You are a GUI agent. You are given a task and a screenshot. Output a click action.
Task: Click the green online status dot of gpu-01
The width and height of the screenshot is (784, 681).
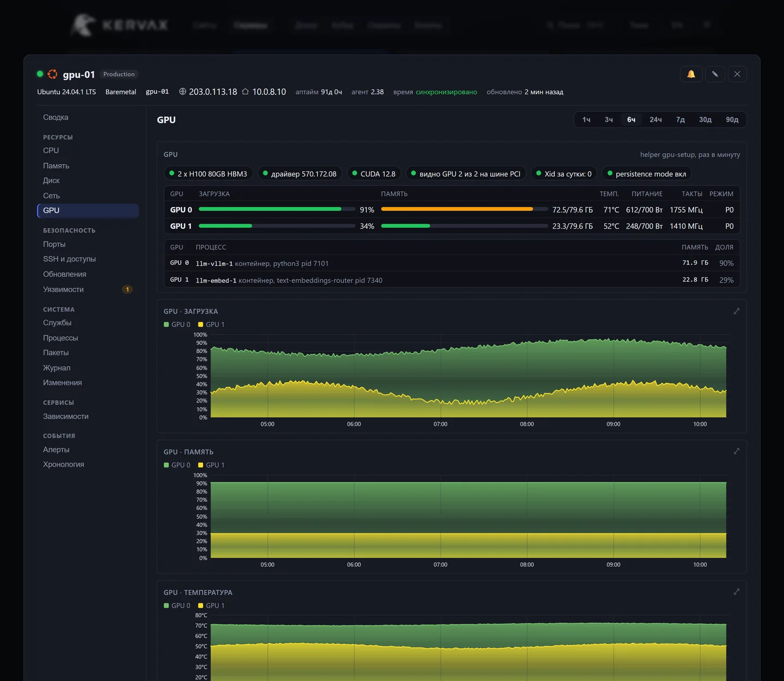coord(40,74)
